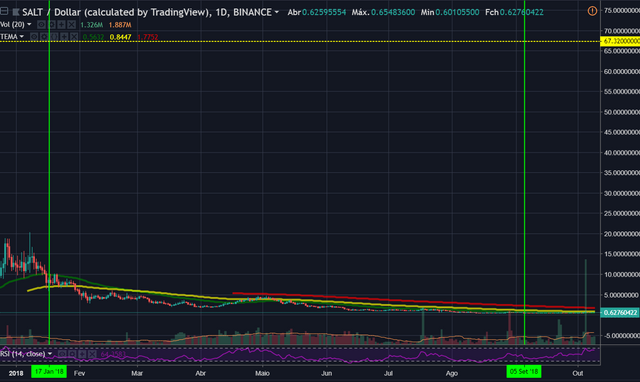Click the Fev label on time axis
The width and height of the screenshot is (640, 382).
tap(80, 373)
